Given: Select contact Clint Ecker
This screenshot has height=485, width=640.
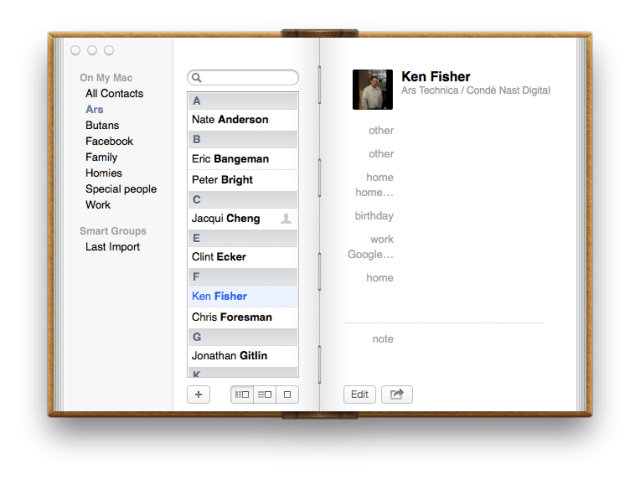Looking at the screenshot, I should coord(243,257).
